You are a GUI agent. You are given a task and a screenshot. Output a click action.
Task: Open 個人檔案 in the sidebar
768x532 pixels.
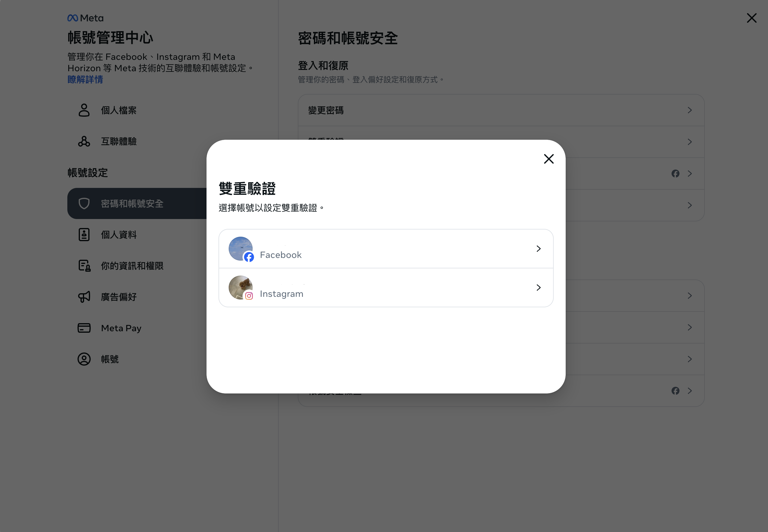coord(137,110)
